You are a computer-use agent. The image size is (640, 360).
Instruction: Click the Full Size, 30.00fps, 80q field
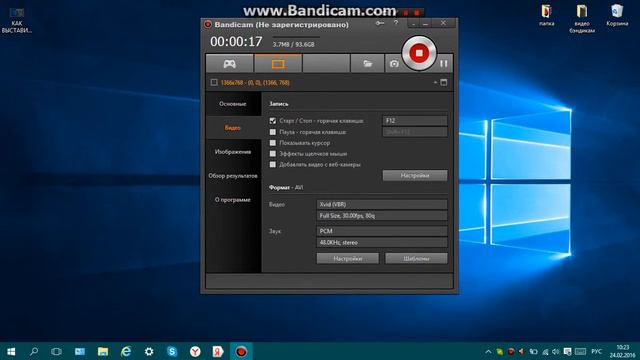click(382, 216)
